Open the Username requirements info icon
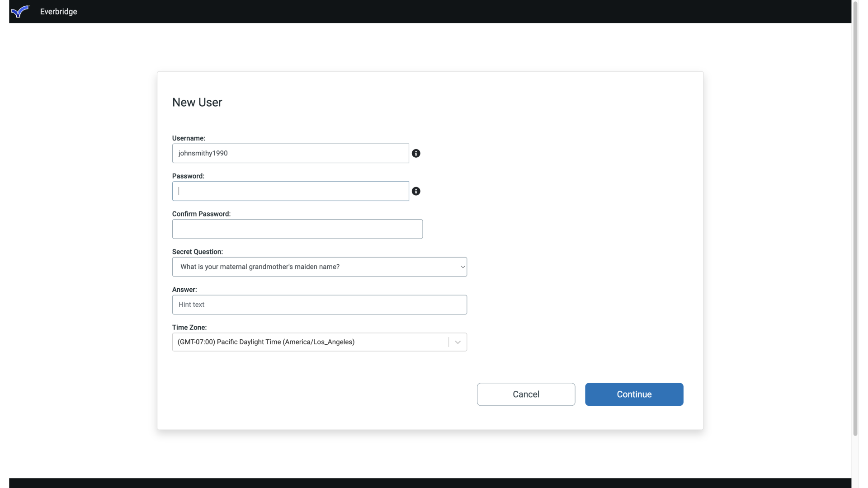Screen dimensions: 868x488 click(x=416, y=153)
